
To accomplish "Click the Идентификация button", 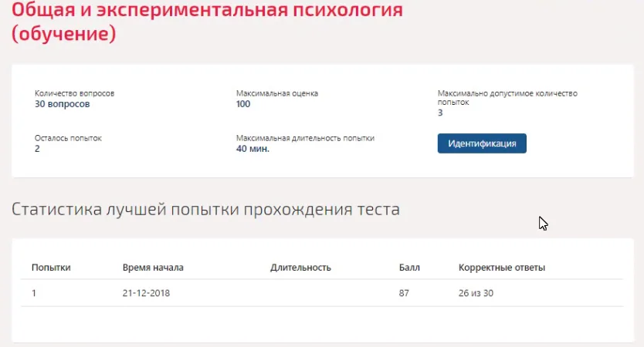I will coord(482,143).
